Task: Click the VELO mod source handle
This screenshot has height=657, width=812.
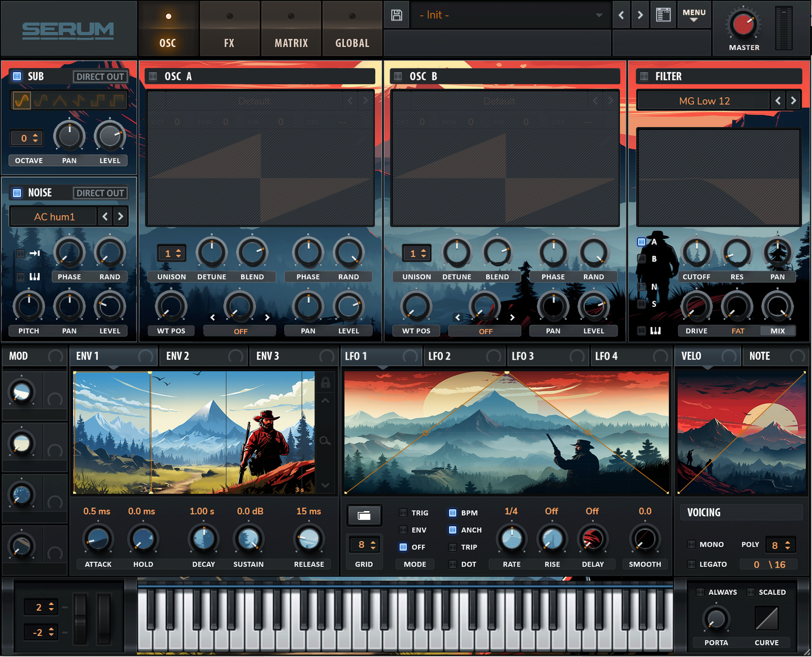Action: [x=729, y=356]
